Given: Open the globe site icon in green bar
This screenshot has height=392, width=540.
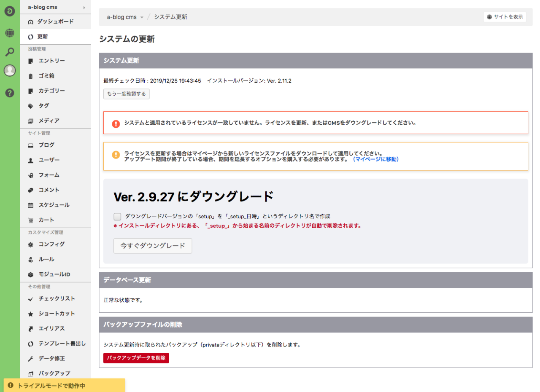Looking at the screenshot, I should click(10, 33).
